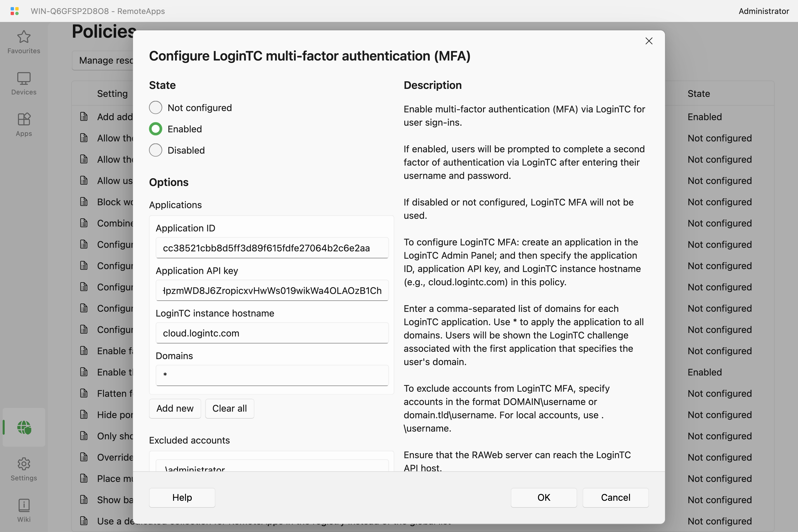Close the LoginTC MFA dialog
Viewport: 798px width, 532px height.
point(649,41)
